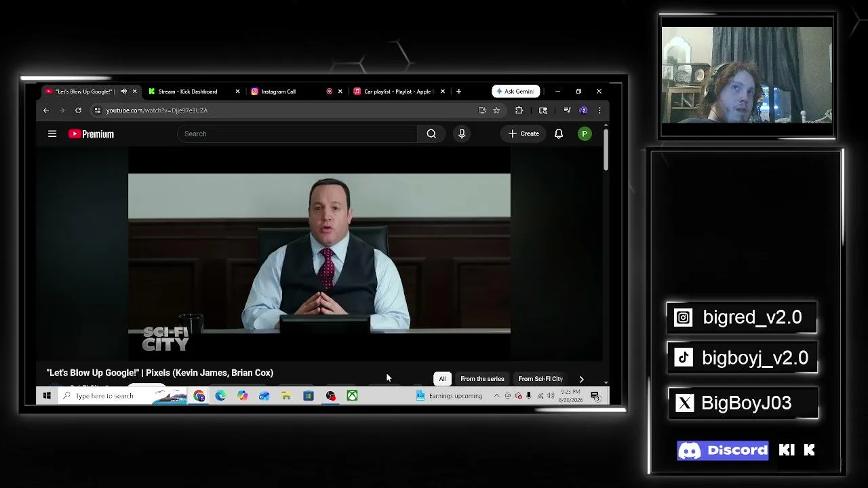The image size is (868, 488).
Task: Select the From Sci-Fi City chip
Action: point(540,379)
